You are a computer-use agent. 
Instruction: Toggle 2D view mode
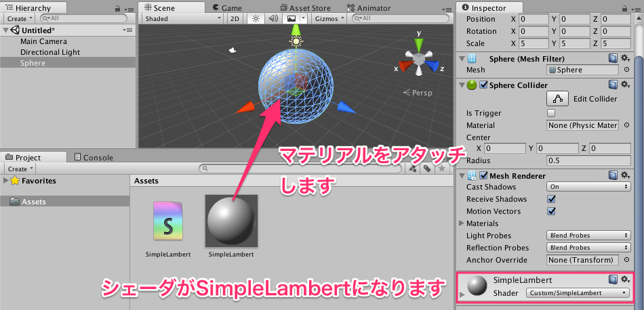235,18
